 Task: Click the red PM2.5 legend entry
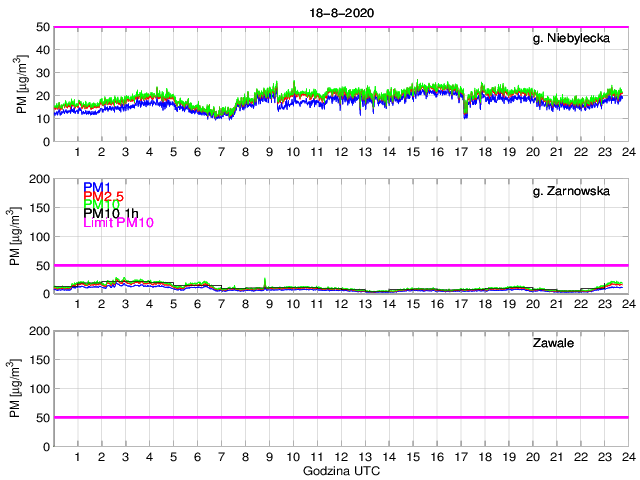(x=105, y=196)
